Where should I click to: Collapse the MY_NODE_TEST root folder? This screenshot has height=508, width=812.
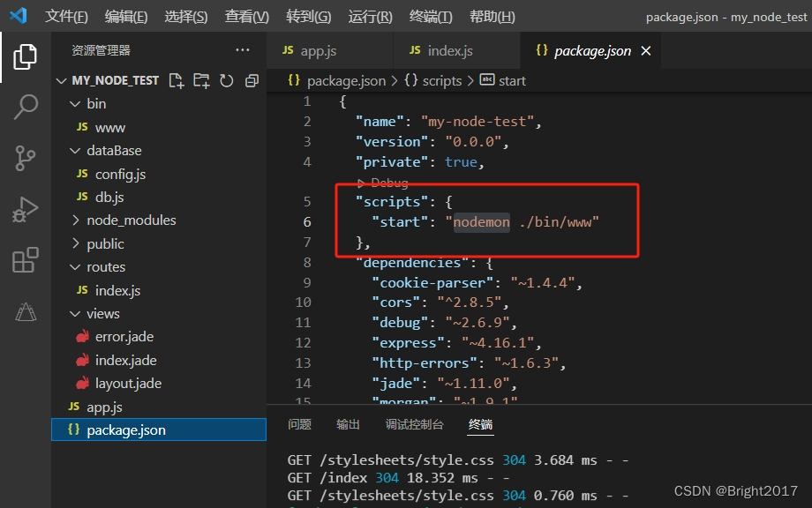click(159, 81)
